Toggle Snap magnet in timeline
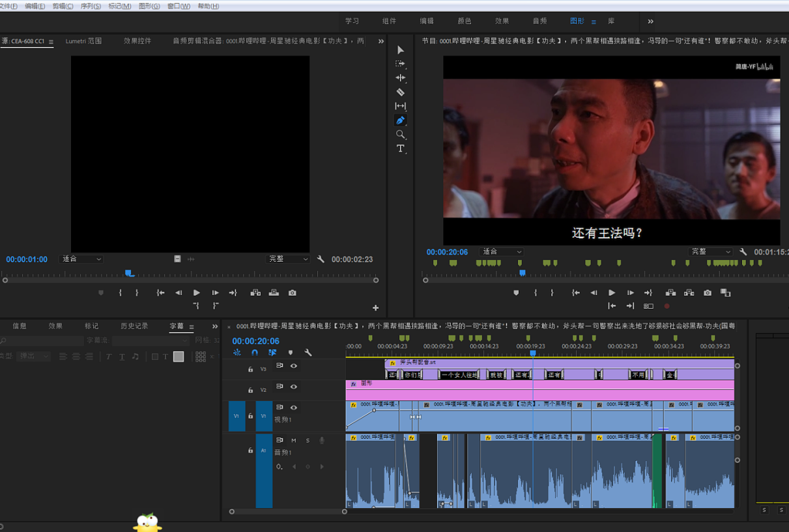789x532 pixels. tap(255, 353)
